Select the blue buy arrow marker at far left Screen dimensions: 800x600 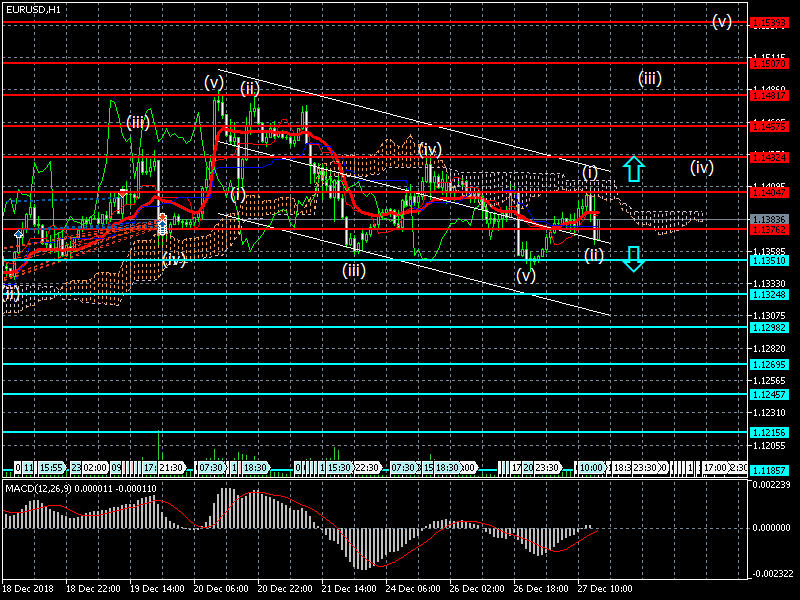click(18, 233)
